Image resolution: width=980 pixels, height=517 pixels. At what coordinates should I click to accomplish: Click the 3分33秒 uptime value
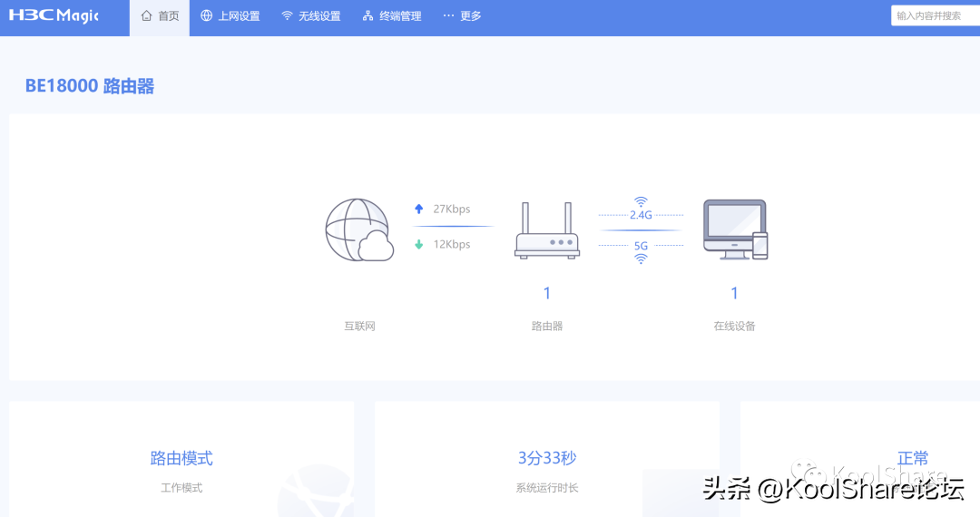(547, 458)
